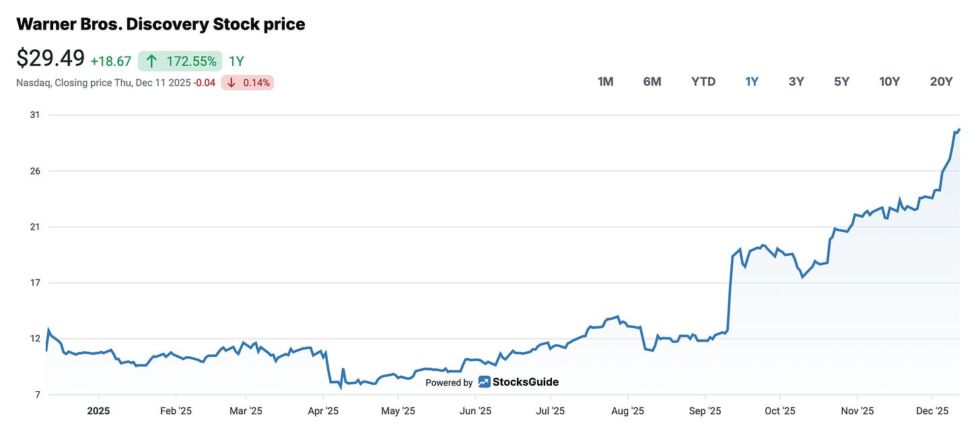This screenshot has height=431, width=980.
Task: Click the 172.55% gain badge
Action: [x=180, y=61]
